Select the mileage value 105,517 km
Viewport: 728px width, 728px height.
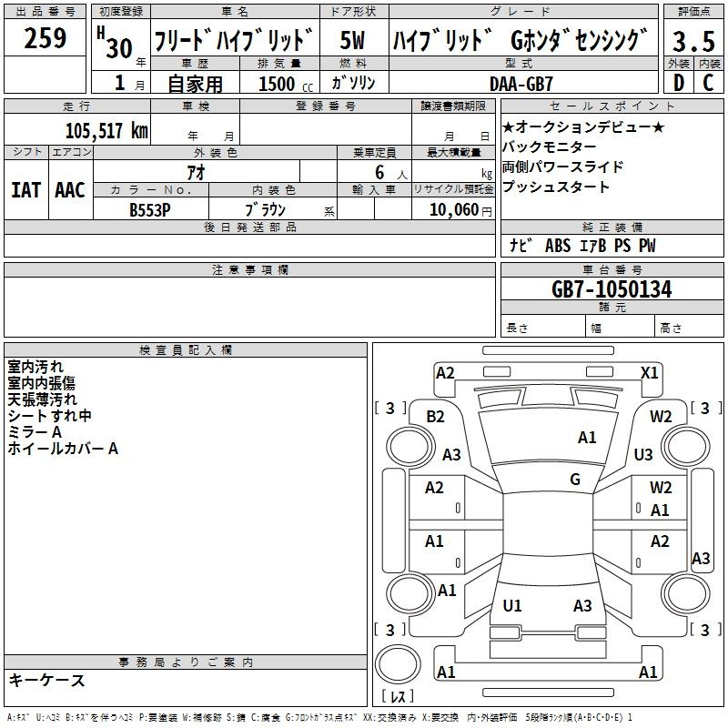[106, 130]
